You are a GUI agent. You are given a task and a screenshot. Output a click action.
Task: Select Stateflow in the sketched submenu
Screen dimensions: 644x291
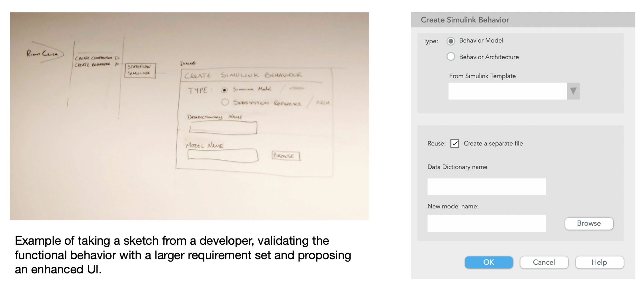click(139, 66)
